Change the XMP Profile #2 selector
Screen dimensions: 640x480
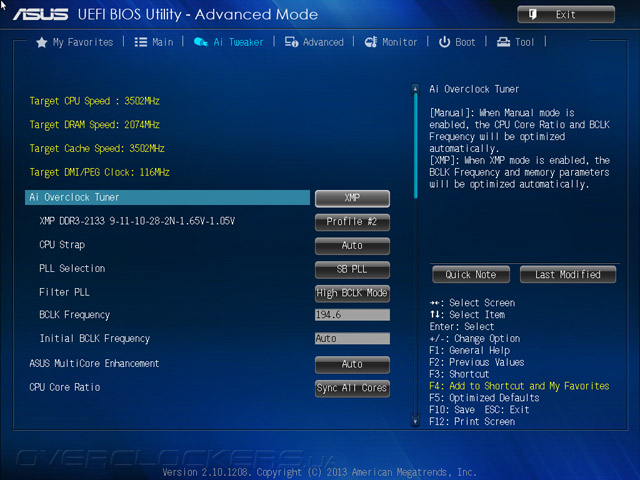click(352, 222)
